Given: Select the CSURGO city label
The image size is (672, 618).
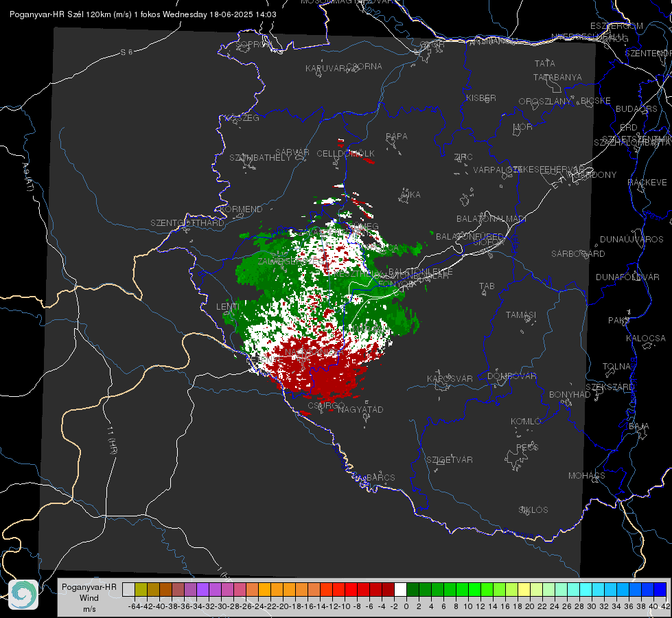Looking at the screenshot, I should [x=326, y=405].
